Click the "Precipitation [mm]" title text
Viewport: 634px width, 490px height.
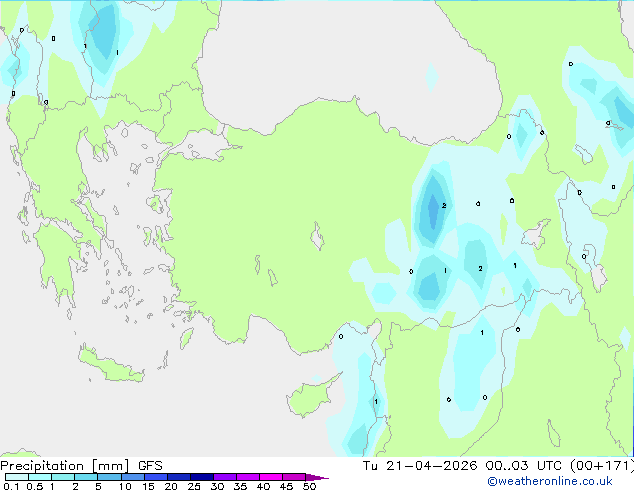[65, 466]
